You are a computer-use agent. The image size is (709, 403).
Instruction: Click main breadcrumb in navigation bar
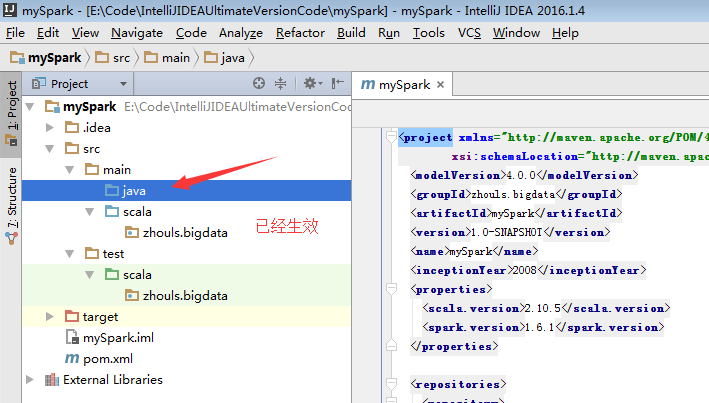(x=167, y=58)
